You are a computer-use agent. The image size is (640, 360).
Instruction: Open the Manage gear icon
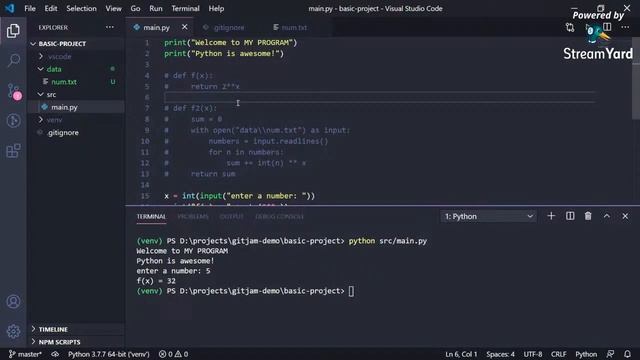coord(13,331)
